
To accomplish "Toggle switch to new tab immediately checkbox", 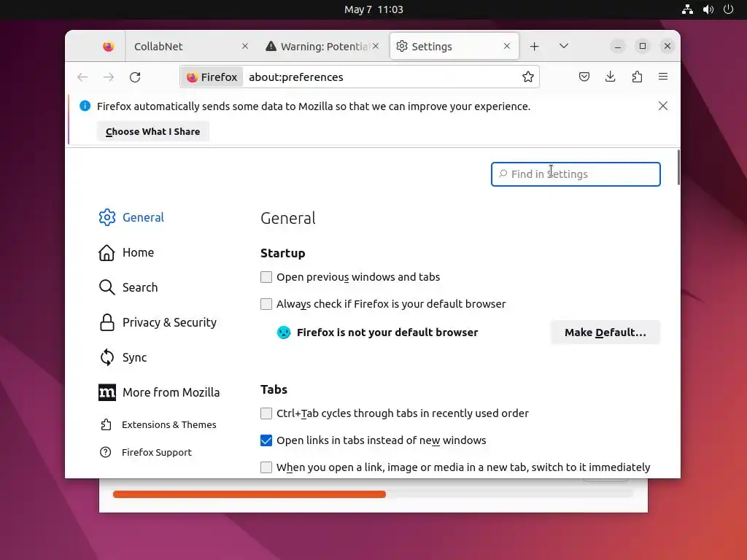I will pos(266,467).
